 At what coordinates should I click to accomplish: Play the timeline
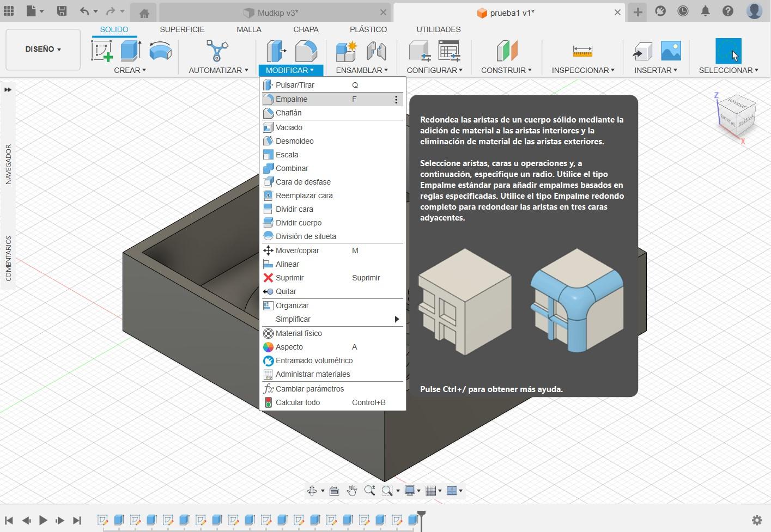tap(43, 520)
